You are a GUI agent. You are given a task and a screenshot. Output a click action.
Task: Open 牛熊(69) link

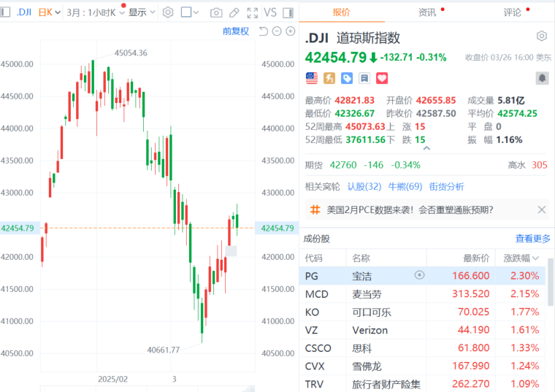405,186
